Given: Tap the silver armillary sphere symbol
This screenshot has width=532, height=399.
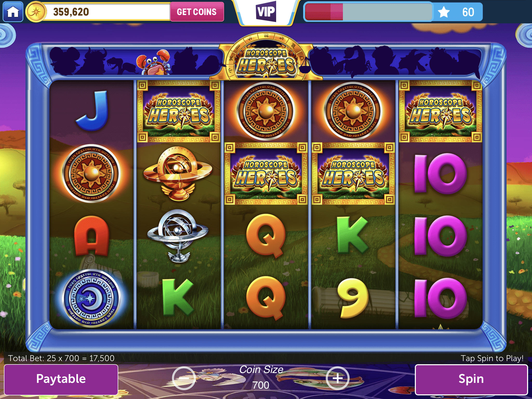Looking at the screenshot, I should (x=178, y=236).
